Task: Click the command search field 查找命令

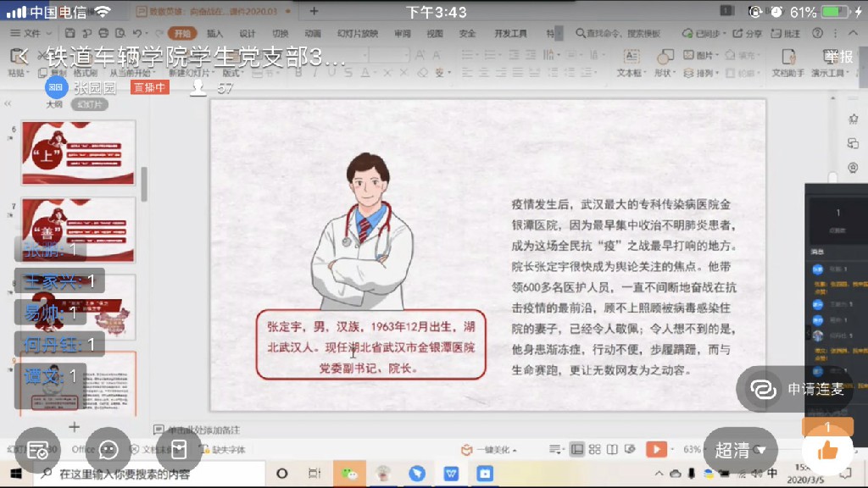Action: click(619, 33)
